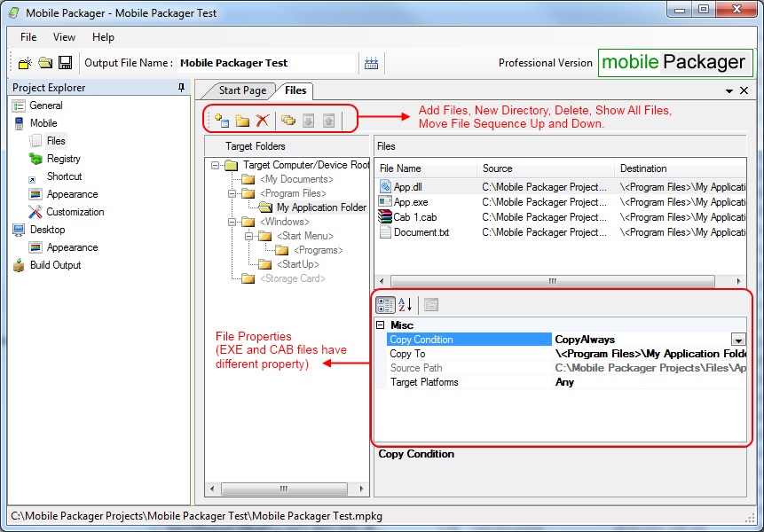Open Appearance under the Mobile node
This screenshot has width=764, height=532.
click(72, 194)
